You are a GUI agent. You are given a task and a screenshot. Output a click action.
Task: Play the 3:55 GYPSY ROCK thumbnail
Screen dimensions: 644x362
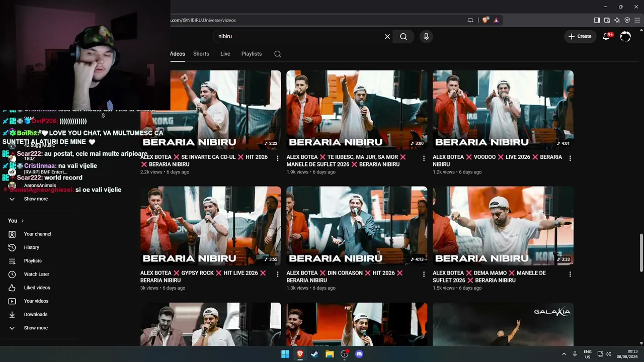coord(211,226)
